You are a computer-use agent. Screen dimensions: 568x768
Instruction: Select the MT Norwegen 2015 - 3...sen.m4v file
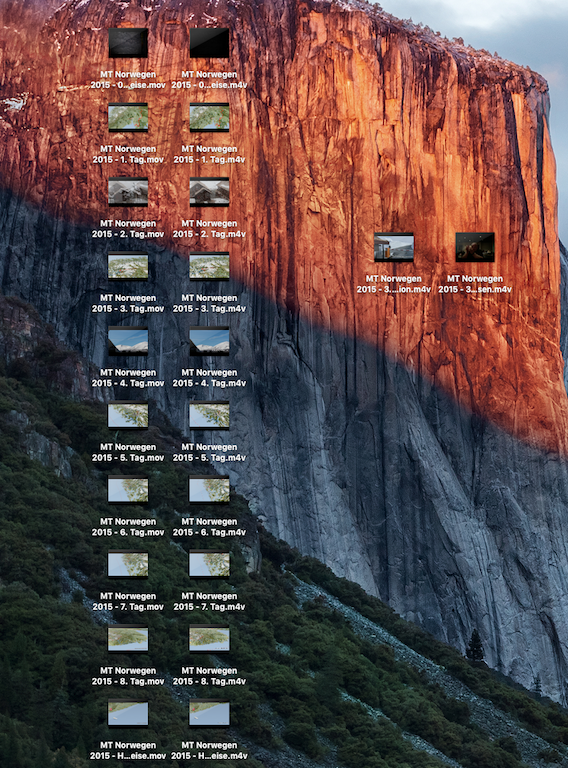pos(475,247)
